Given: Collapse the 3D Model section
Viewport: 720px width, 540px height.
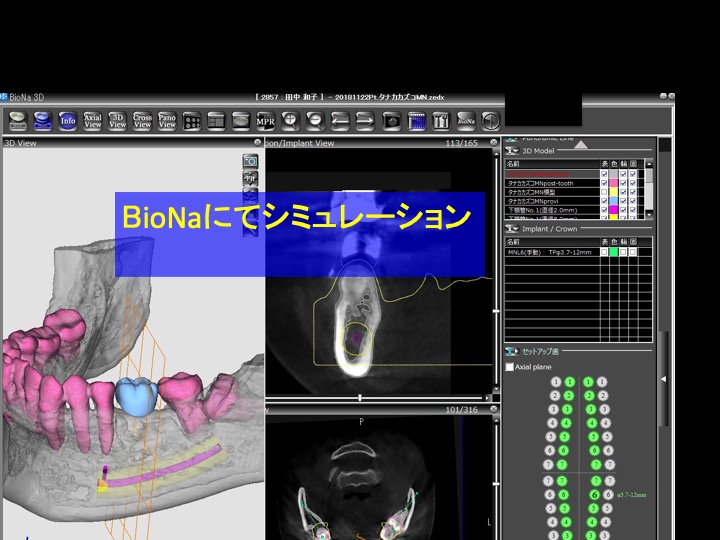Looking at the screenshot, I should pos(512,151).
